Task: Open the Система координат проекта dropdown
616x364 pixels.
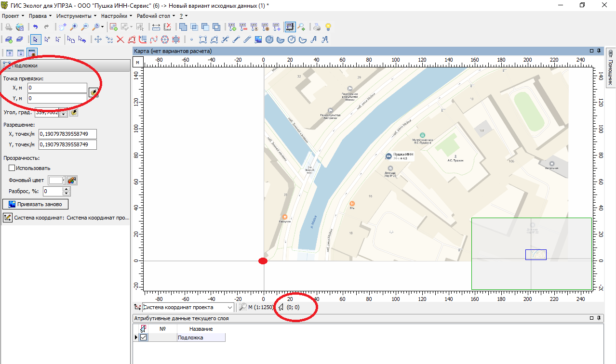Action: click(229, 307)
